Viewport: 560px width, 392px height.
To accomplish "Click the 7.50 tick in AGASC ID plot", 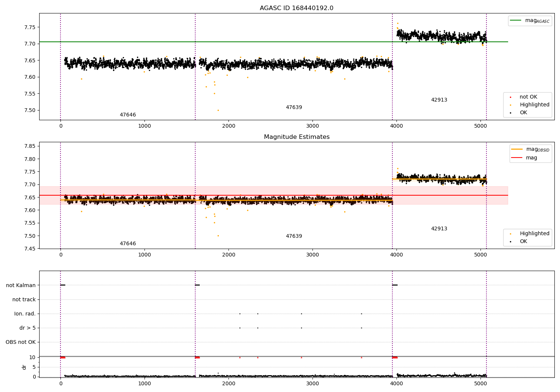I will point(29,111).
